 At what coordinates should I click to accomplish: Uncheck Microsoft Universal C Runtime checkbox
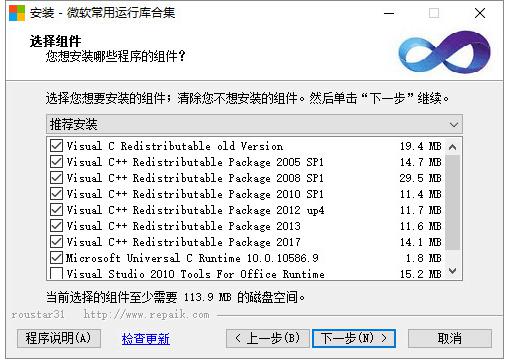coord(56,258)
